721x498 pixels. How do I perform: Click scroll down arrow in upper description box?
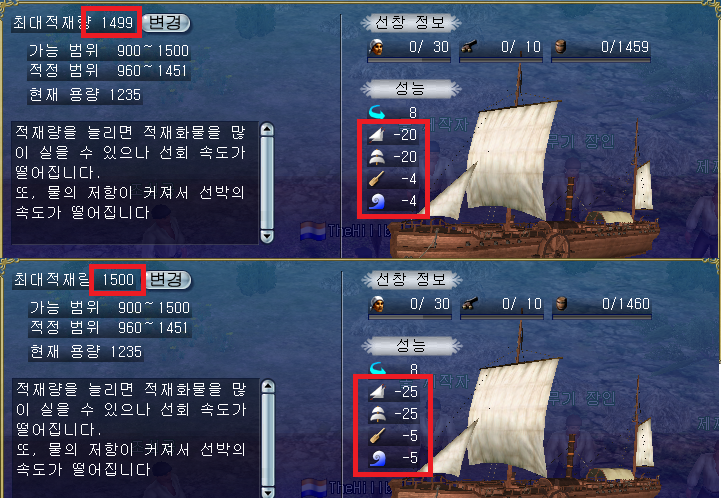pyautogui.click(x=267, y=236)
